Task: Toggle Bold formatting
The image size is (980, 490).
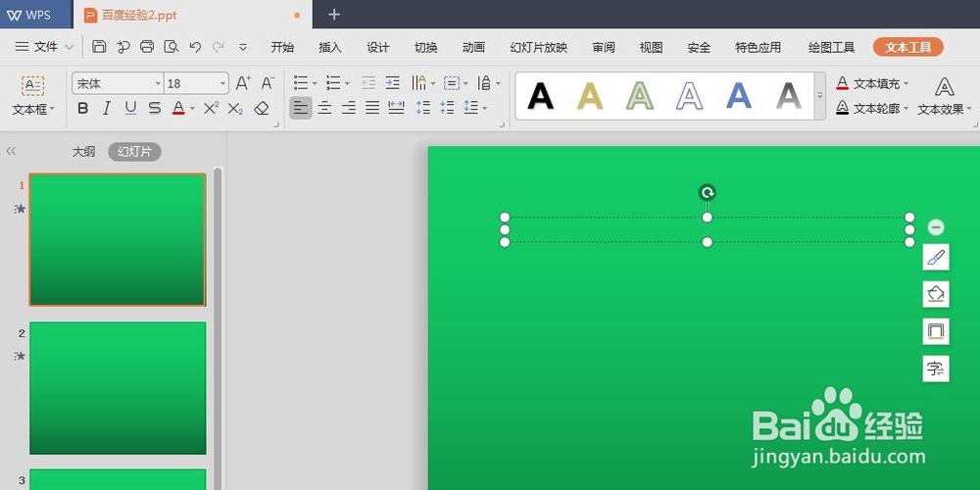Action: click(x=82, y=109)
